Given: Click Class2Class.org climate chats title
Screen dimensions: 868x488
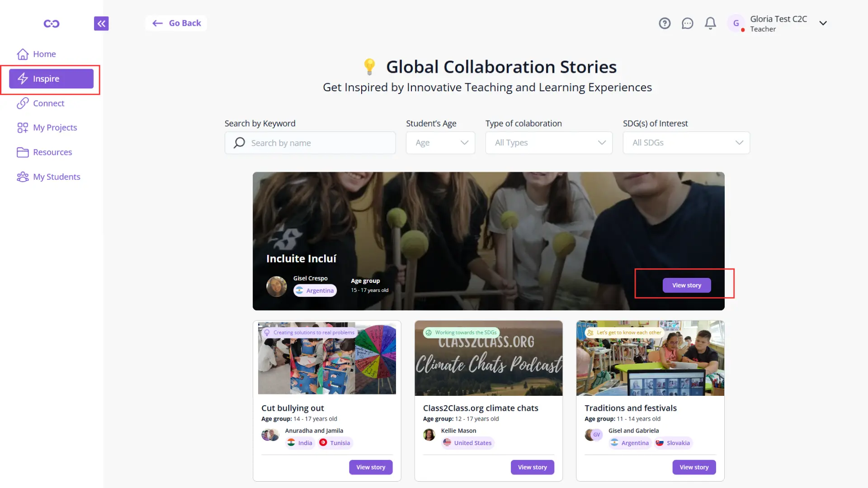Looking at the screenshot, I should pyautogui.click(x=481, y=408).
